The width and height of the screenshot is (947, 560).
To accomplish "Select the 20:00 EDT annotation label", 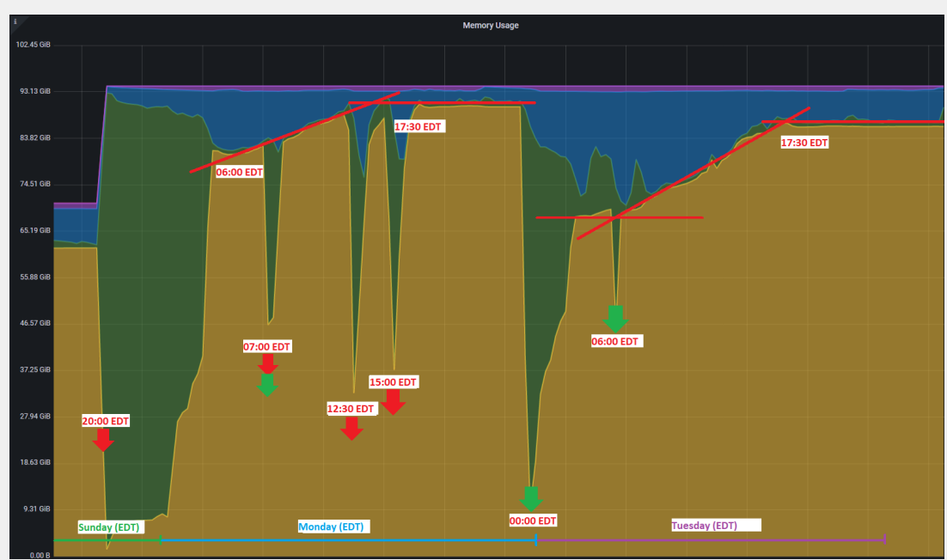I will 106,421.
